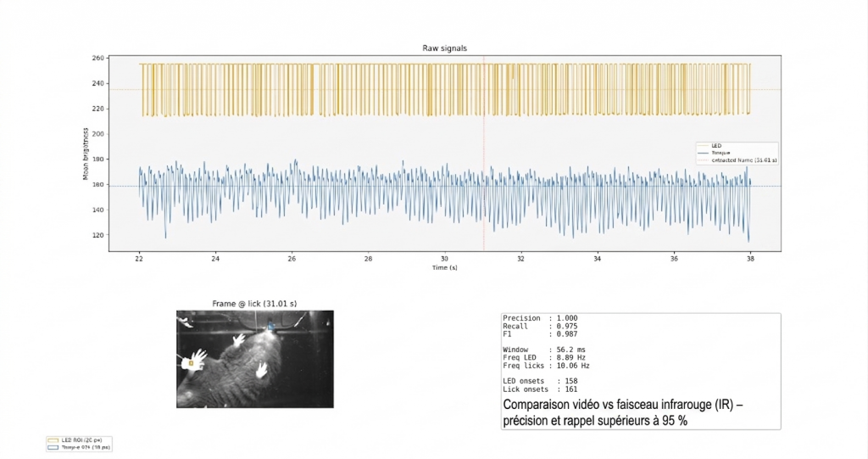Click the "Frame @ lick (31.01 s)" title
868x459 pixels.
254,304
